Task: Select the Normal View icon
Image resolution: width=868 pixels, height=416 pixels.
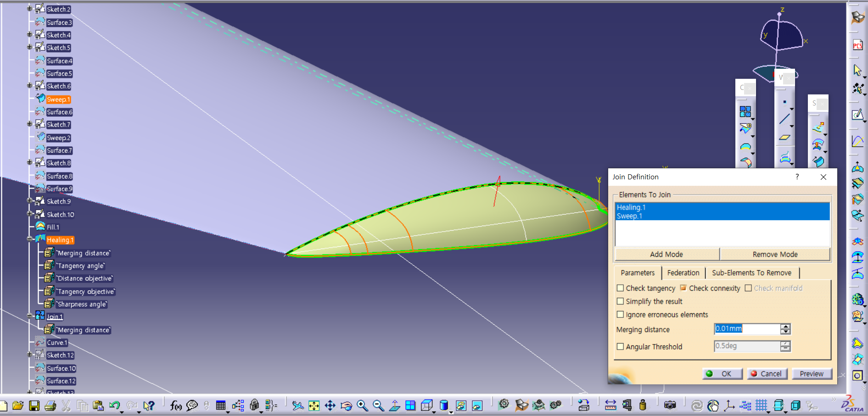Action: (x=394, y=405)
